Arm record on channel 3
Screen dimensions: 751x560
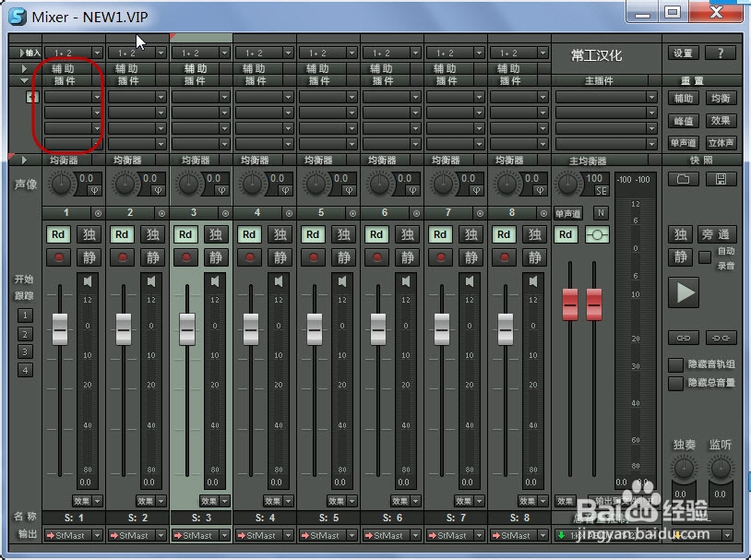[185, 257]
